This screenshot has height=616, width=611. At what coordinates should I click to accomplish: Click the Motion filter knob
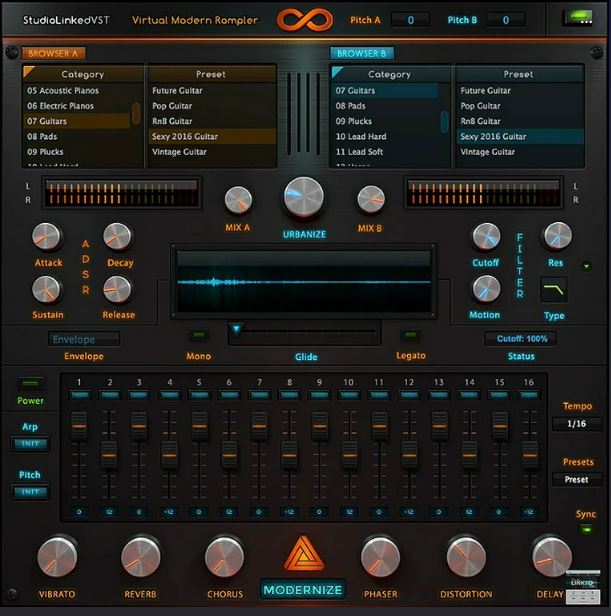click(486, 290)
